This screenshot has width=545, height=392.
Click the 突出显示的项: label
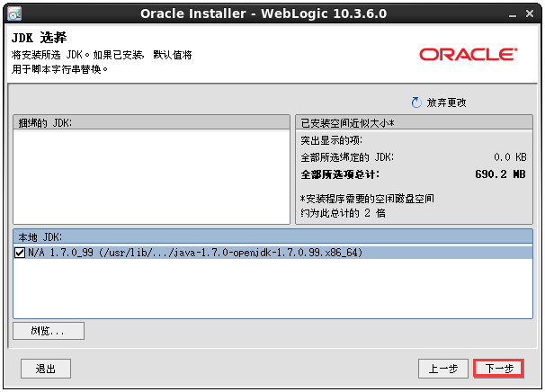332,140
